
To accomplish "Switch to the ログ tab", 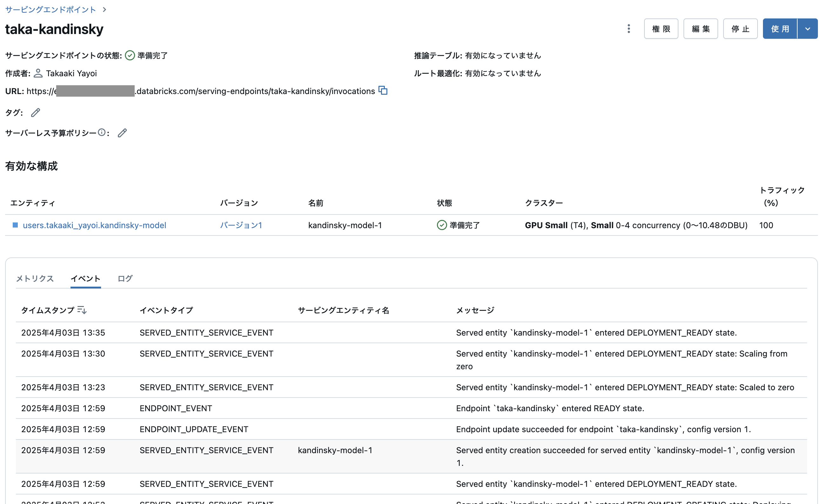I will pos(125,279).
